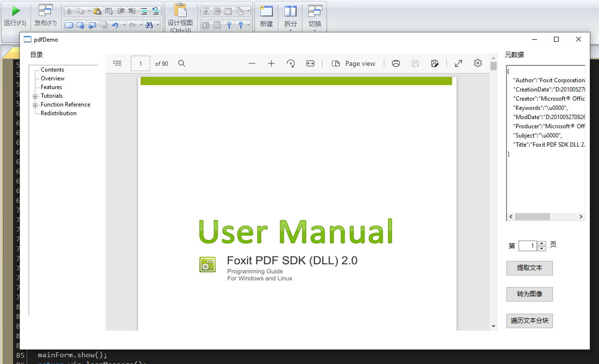Click the Copy icon in toolbar
This screenshot has width=599, height=364.
80,11
